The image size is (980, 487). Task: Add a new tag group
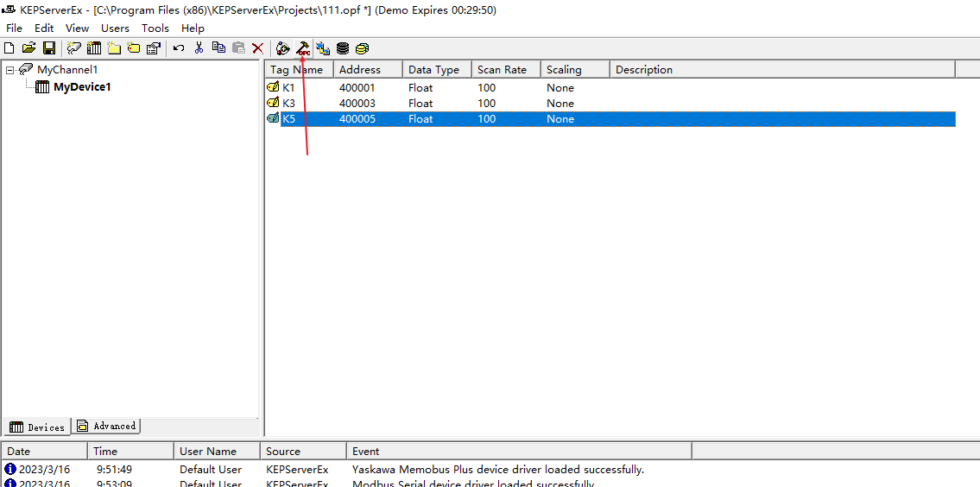click(x=114, y=48)
